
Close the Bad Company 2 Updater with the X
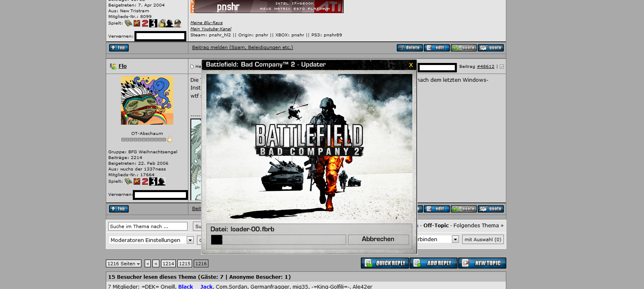pyautogui.click(x=411, y=65)
